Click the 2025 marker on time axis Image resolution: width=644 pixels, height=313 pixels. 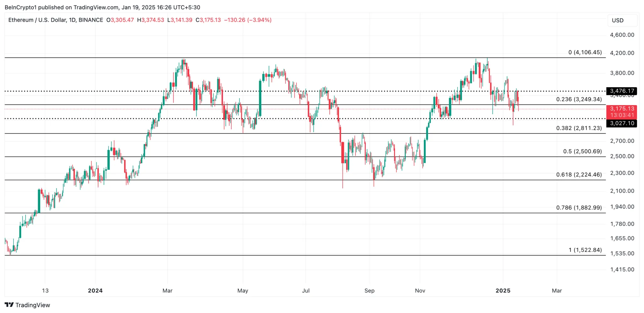click(503, 291)
